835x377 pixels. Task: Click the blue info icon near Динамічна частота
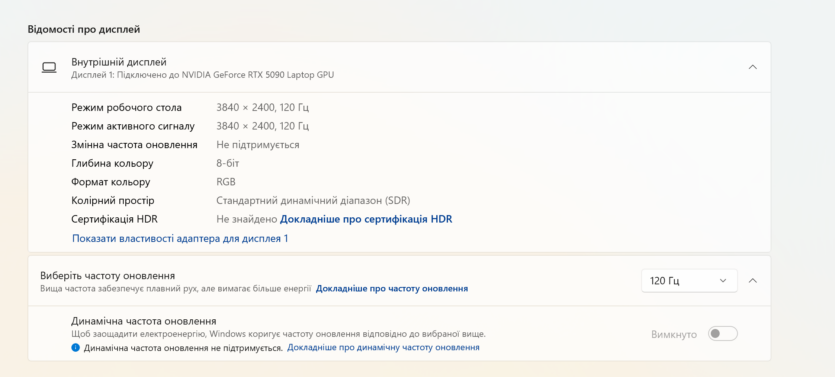click(x=75, y=348)
